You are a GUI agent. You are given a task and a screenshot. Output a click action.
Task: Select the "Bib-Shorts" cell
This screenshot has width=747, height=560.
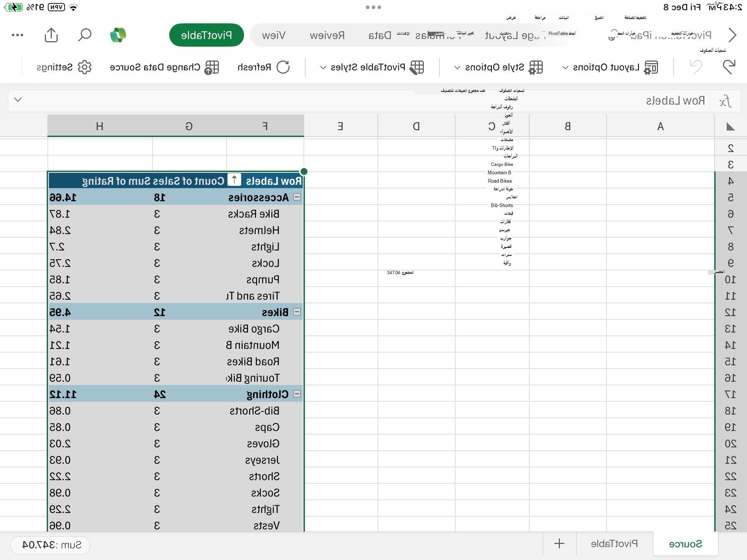265,411
